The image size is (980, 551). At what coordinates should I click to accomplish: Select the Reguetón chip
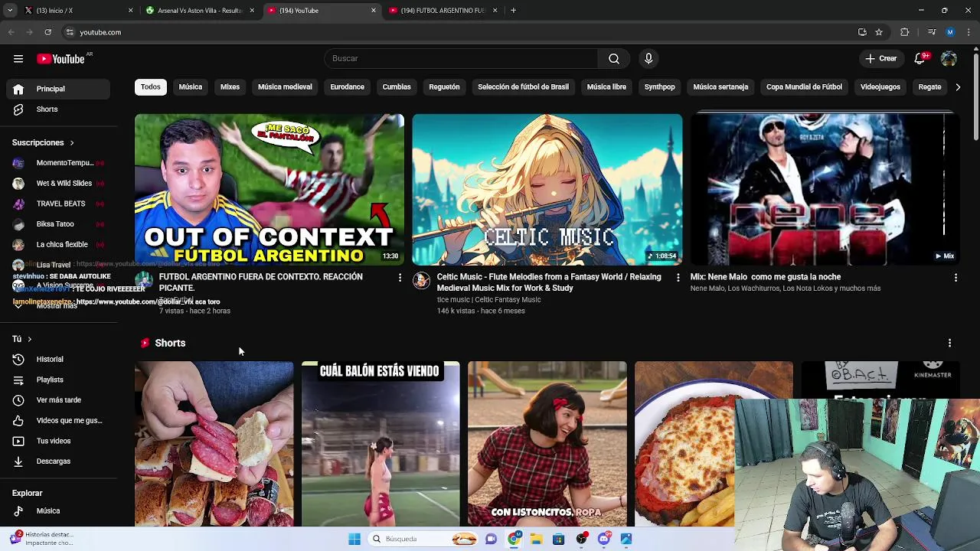444,86
